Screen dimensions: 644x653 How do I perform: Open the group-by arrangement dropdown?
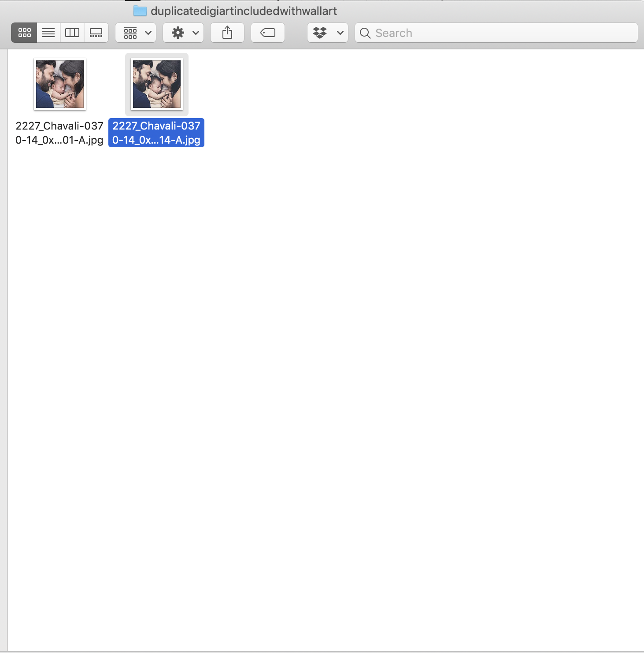pos(136,33)
